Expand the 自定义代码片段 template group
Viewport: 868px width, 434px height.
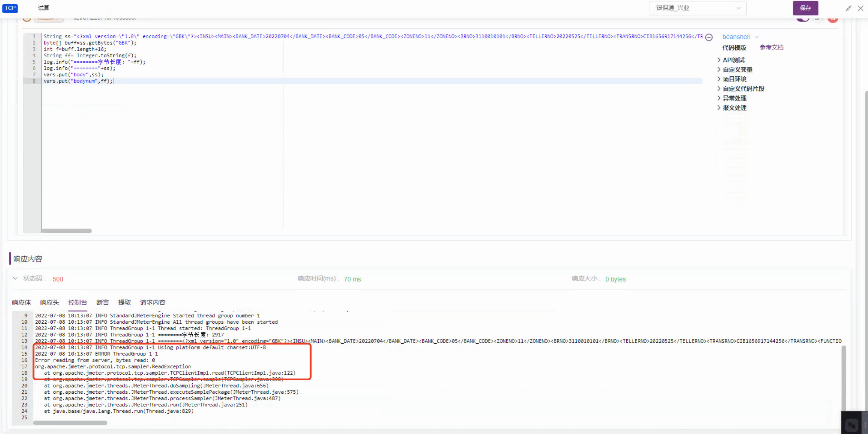tap(740, 89)
